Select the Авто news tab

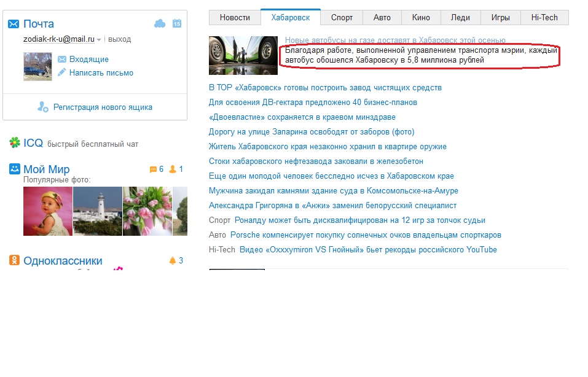(x=382, y=18)
